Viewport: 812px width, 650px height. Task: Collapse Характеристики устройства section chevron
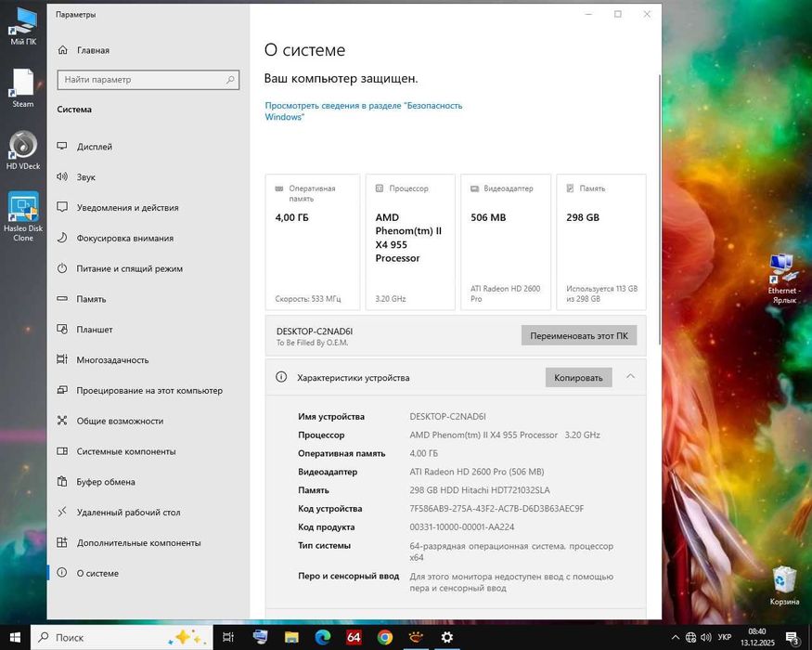coord(630,376)
